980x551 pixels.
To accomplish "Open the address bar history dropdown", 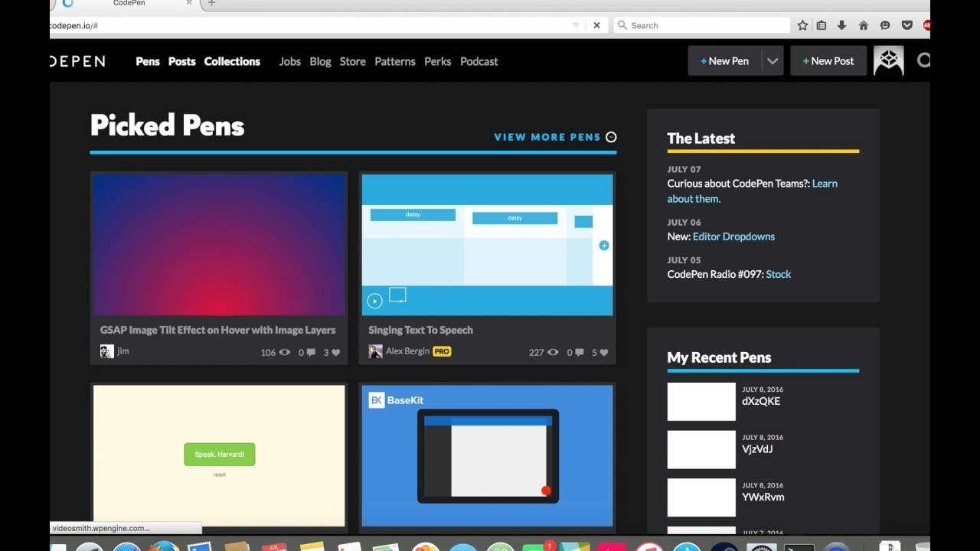I will 576,25.
